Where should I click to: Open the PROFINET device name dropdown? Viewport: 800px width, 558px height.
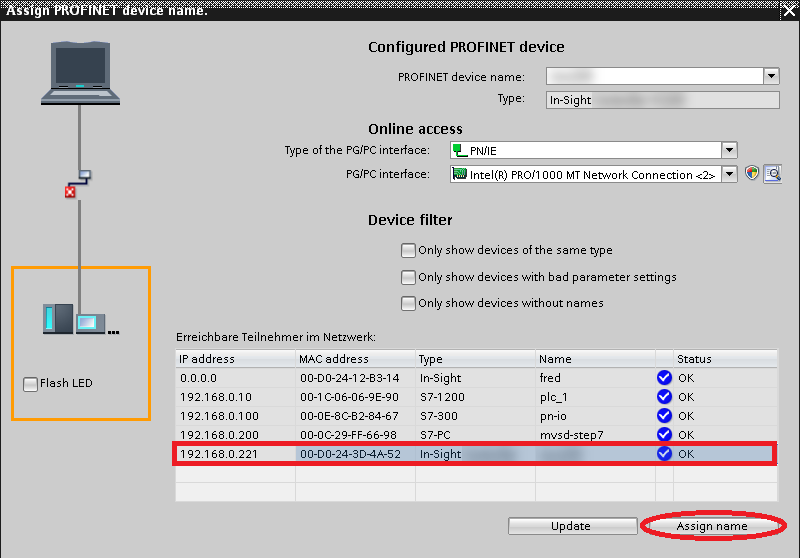pyautogui.click(x=770, y=76)
